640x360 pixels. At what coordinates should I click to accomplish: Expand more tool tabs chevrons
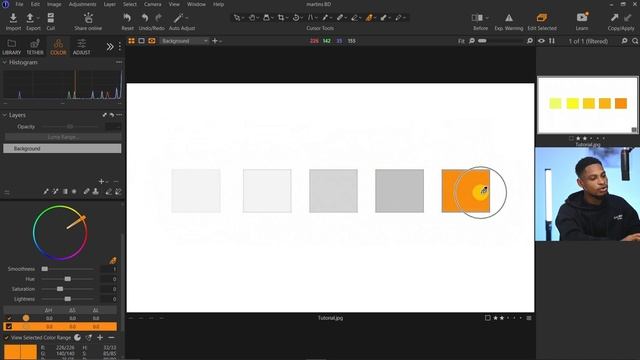[x=110, y=47]
